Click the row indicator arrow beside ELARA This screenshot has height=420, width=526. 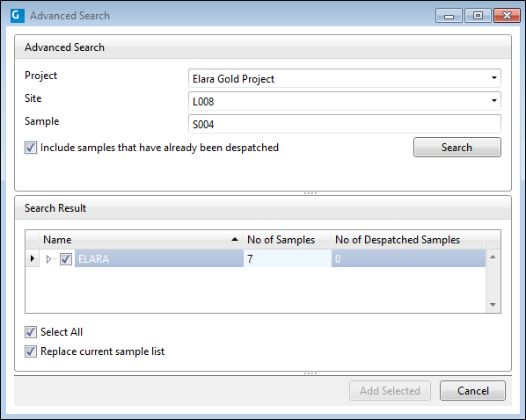click(33, 258)
